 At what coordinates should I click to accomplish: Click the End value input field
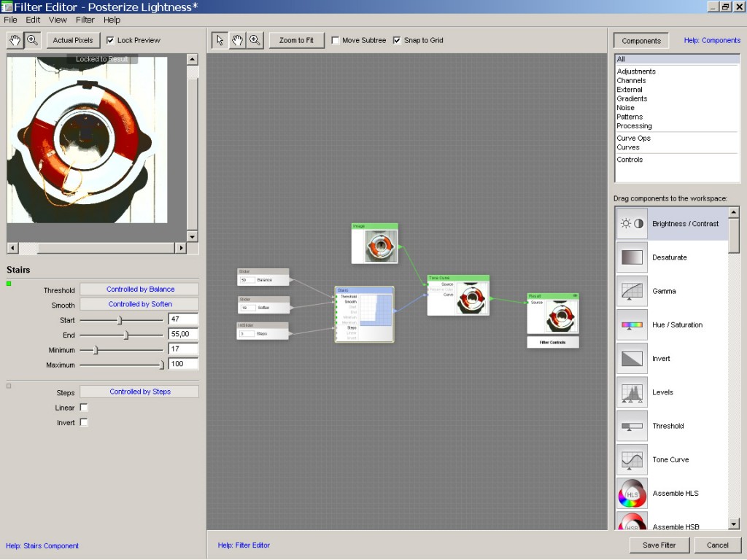183,334
